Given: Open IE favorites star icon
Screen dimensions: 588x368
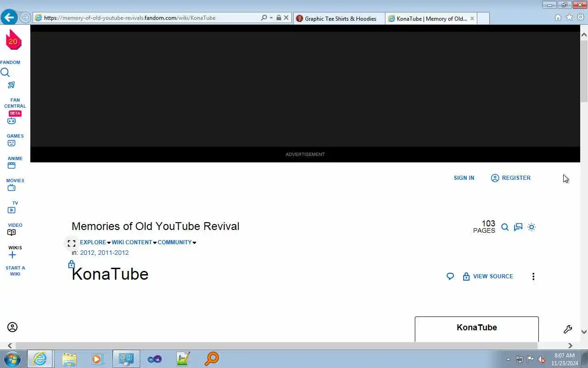Looking at the screenshot, I should [569, 17].
